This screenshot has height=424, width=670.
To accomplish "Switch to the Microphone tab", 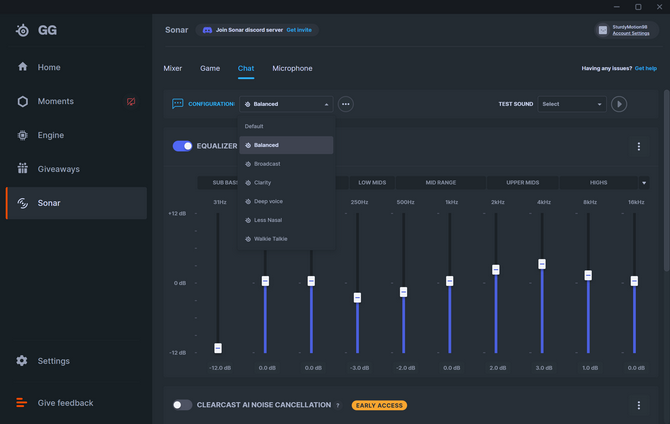I will [x=292, y=68].
